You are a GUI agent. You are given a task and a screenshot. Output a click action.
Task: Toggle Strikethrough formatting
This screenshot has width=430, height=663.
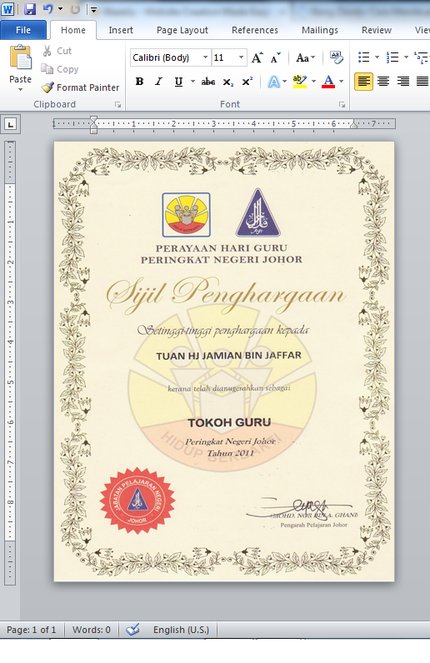pyautogui.click(x=208, y=81)
